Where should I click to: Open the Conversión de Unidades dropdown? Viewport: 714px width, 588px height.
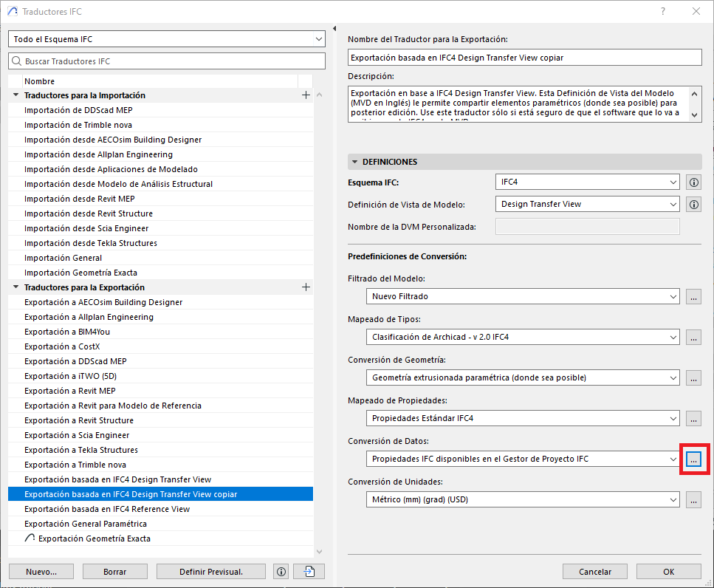point(522,499)
